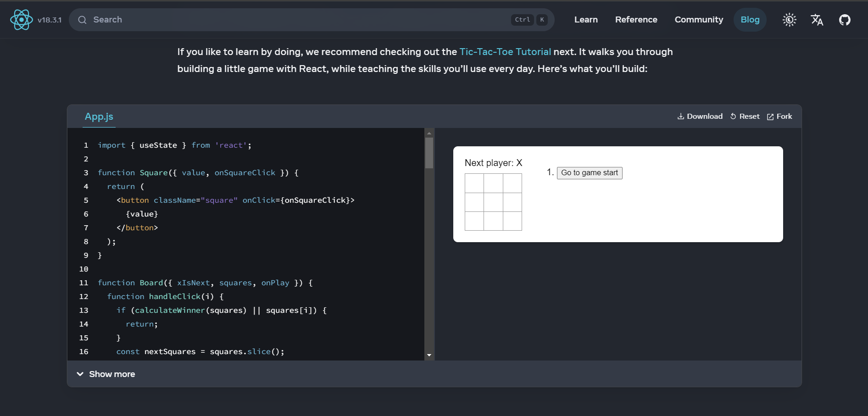Open the Reference navigation item
Viewport: 868px width, 416px height.
(636, 20)
